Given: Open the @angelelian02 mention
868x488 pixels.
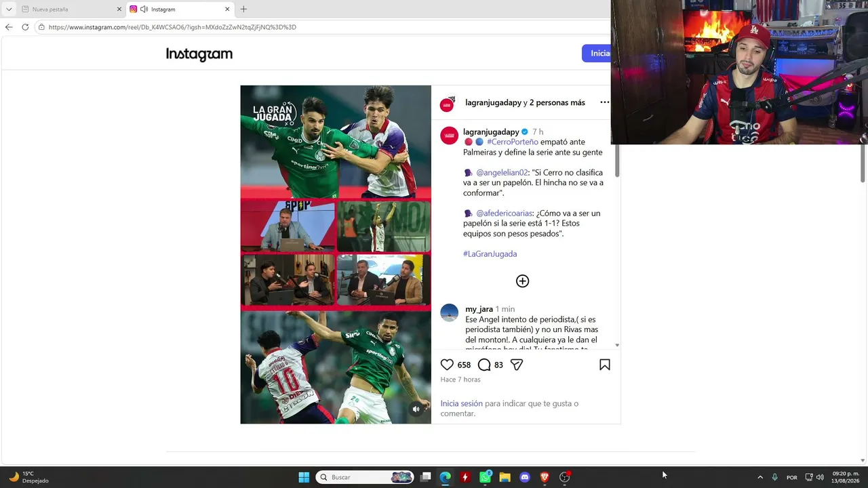Looking at the screenshot, I should click(x=502, y=173).
